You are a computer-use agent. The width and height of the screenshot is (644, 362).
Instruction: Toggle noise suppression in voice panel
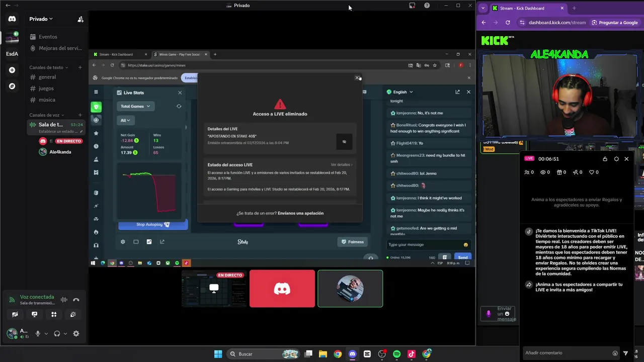(64, 300)
